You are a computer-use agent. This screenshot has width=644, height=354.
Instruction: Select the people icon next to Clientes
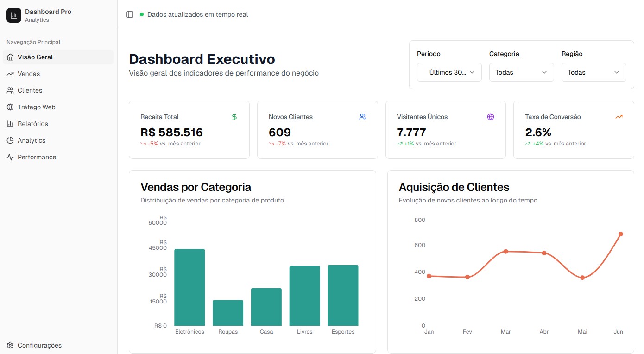[10, 90]
